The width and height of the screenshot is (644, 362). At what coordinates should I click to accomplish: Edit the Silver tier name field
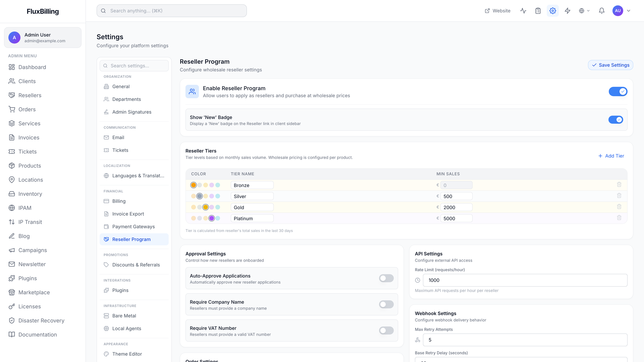pos(252,196)
